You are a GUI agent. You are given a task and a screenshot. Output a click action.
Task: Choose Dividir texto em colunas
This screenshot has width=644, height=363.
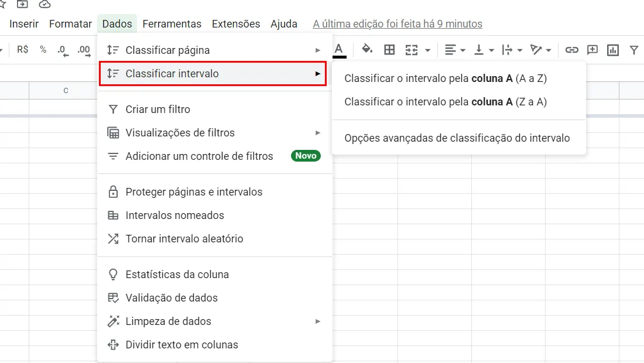click(214, 344)
